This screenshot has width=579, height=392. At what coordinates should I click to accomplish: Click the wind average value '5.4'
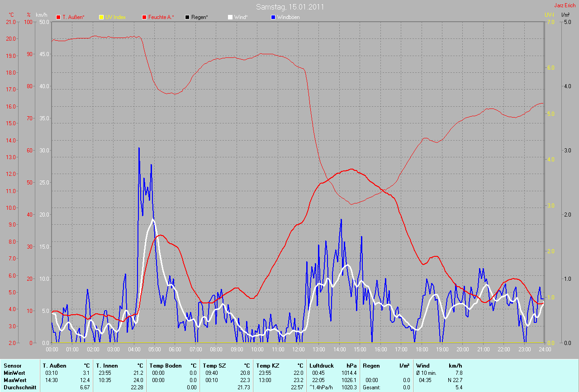coord(458,387)
